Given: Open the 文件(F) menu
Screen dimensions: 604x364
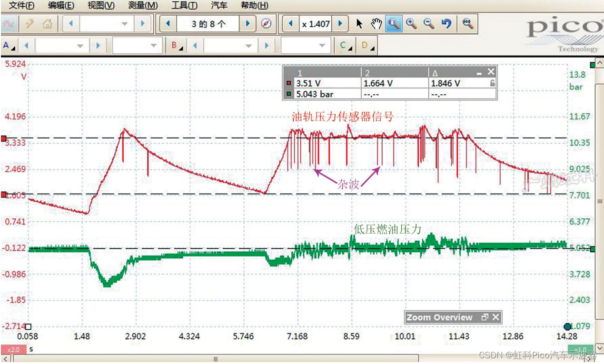Looking at the screenshot, I should [22, 6].
